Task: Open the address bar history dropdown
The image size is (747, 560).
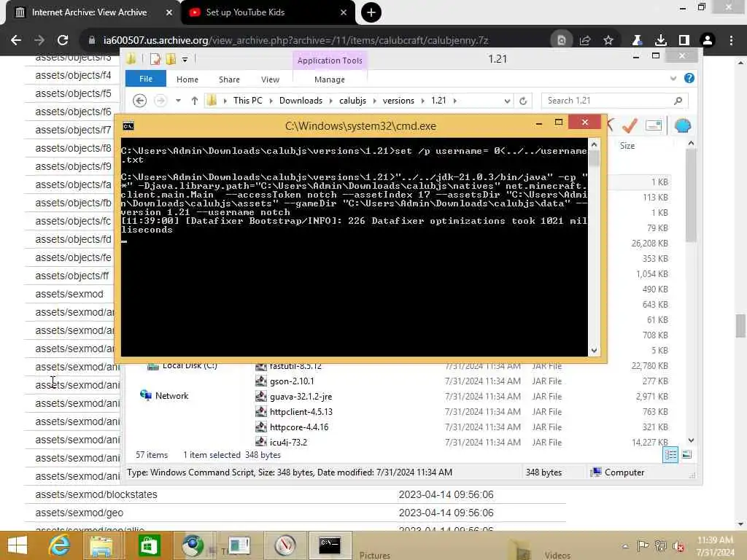Action: click(507, 101)
